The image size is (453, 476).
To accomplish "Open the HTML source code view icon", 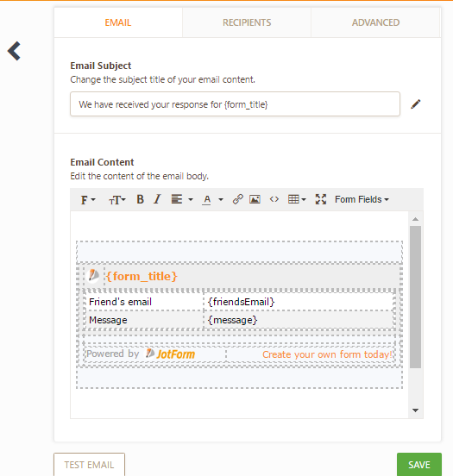I will click(x=274, y=199).
